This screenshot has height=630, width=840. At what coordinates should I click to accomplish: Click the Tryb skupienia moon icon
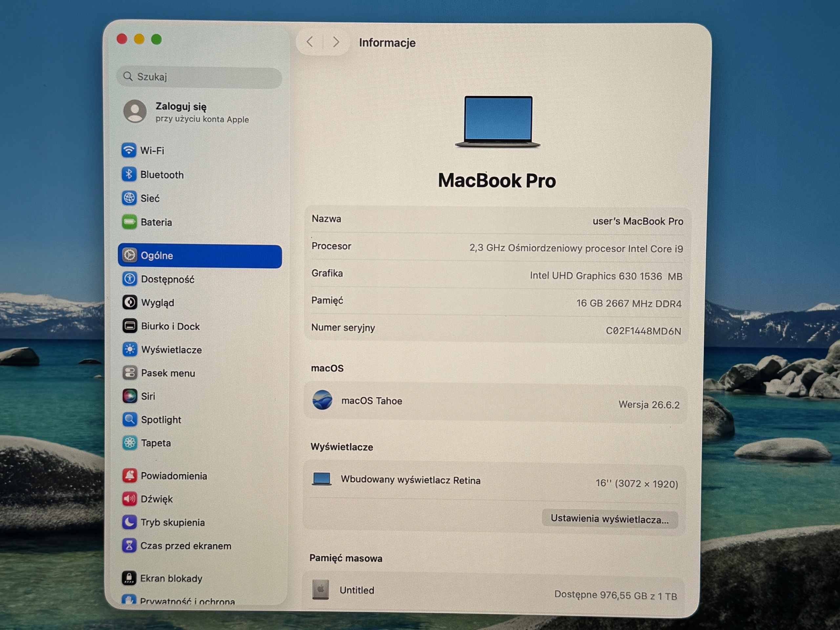point(129,522)
